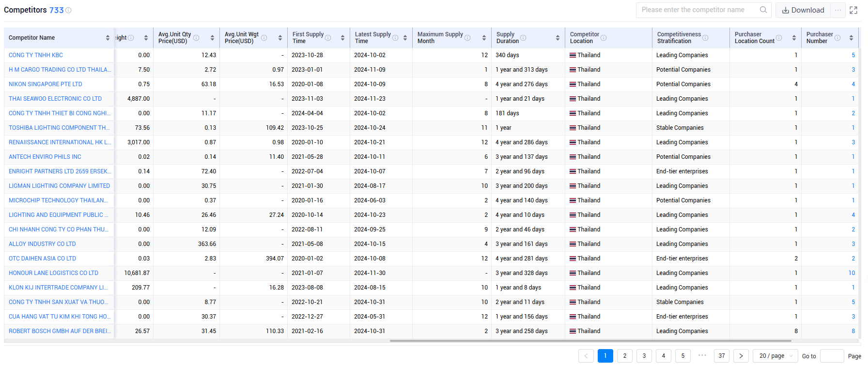Viewport: 868px width, 367px height.
Task: Open OTC DAIHEN ASIA CO LTD link
Action: click(x=43, y=259)
